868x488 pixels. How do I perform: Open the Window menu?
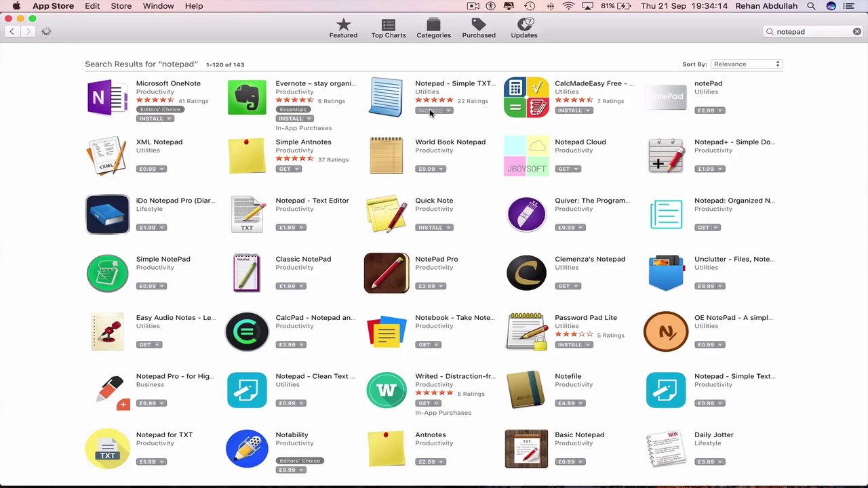pyautogui.click(x=158, y=5)
